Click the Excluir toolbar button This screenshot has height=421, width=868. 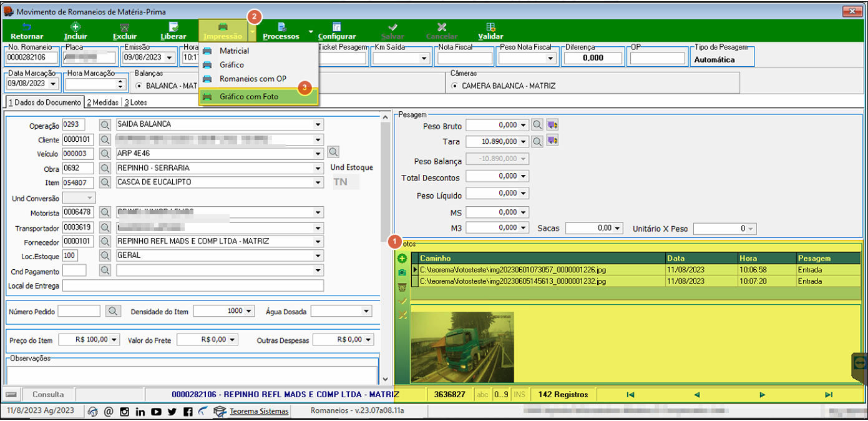[125, 31]
